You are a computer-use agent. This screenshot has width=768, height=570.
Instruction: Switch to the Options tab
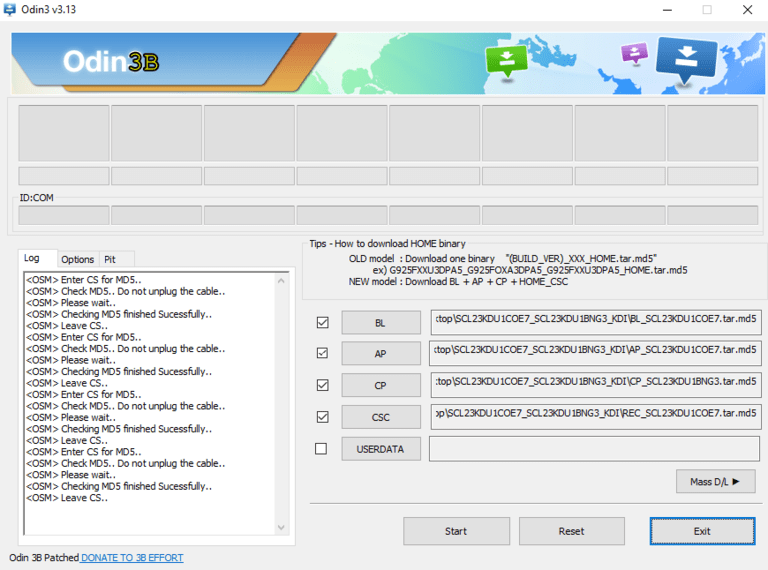pyautogui.click(x=77, y=260)
